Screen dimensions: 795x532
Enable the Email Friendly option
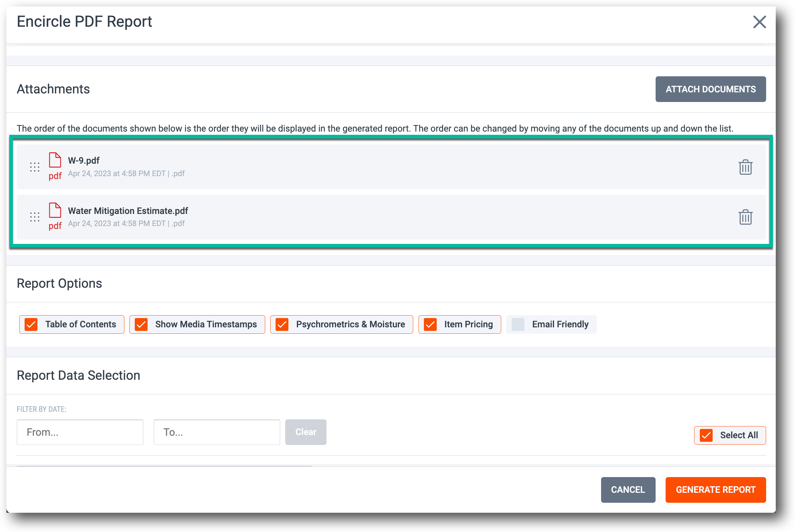(x=518, y=324)
